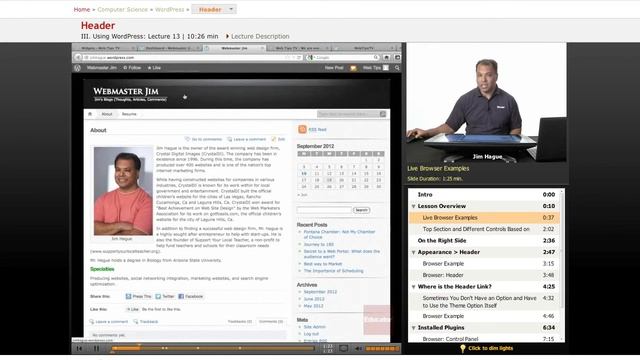Open Computer Science breadcrumb link

pos(122,9)
